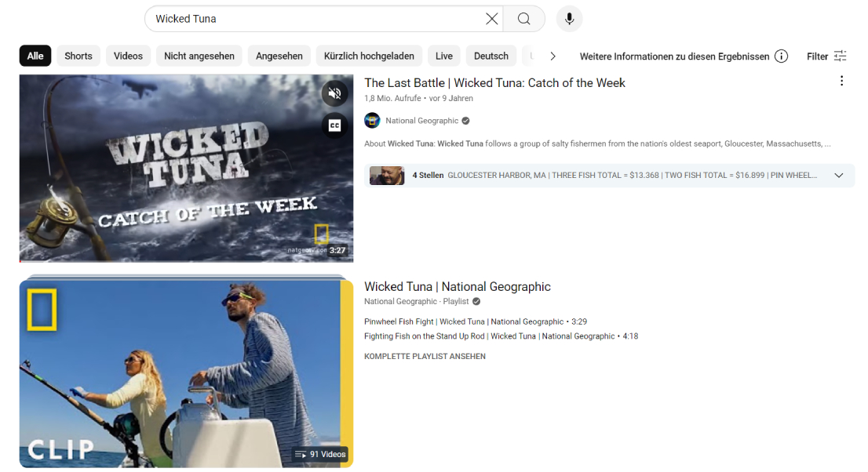Open the Filter options icon
Image resolution: width=868 pixels, height=472 pixels.
tap(841, 56)
